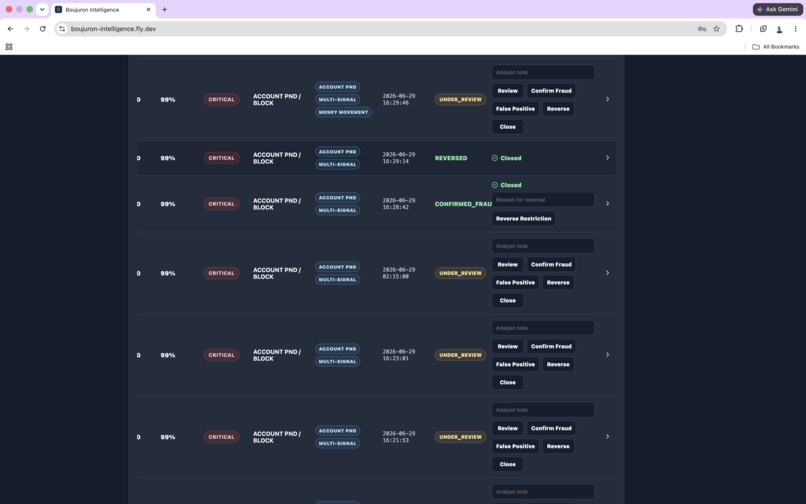Reload the Boujuron Intelligence page
The width and height of the screenshot is (806, 504).
click(43, 29)
